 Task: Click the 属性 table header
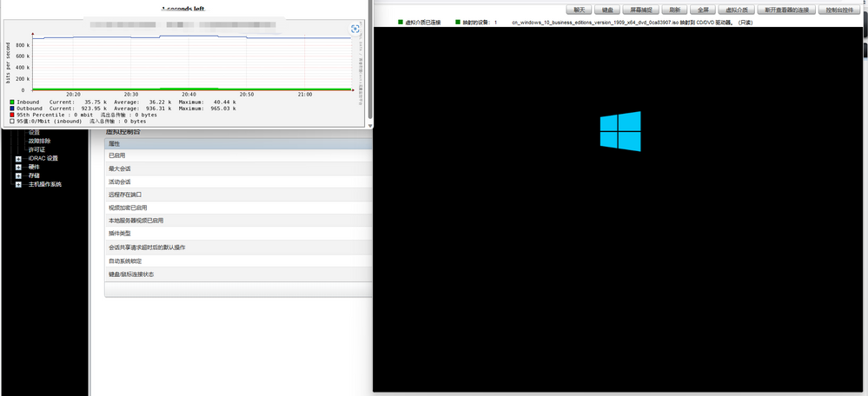[x=239, y=144]
